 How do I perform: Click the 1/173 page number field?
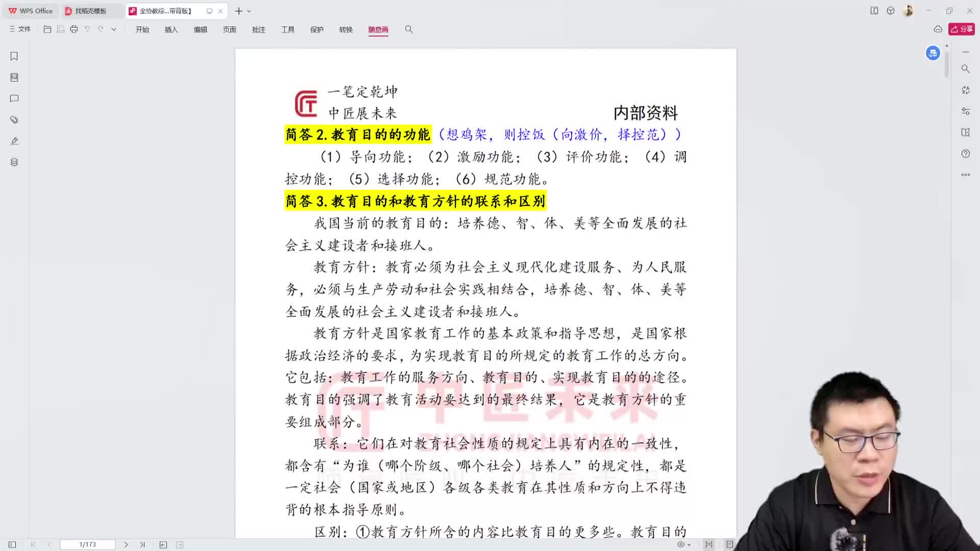point(87,544)
